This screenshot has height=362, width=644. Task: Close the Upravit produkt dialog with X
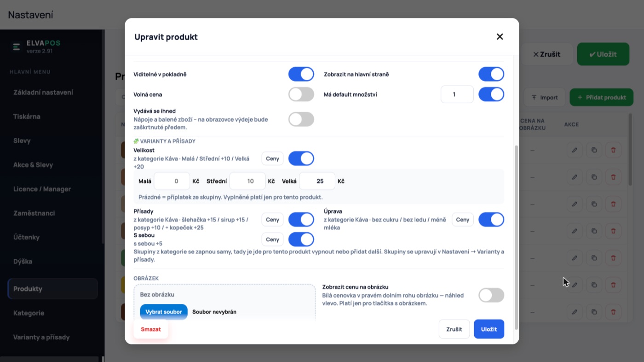500,37
